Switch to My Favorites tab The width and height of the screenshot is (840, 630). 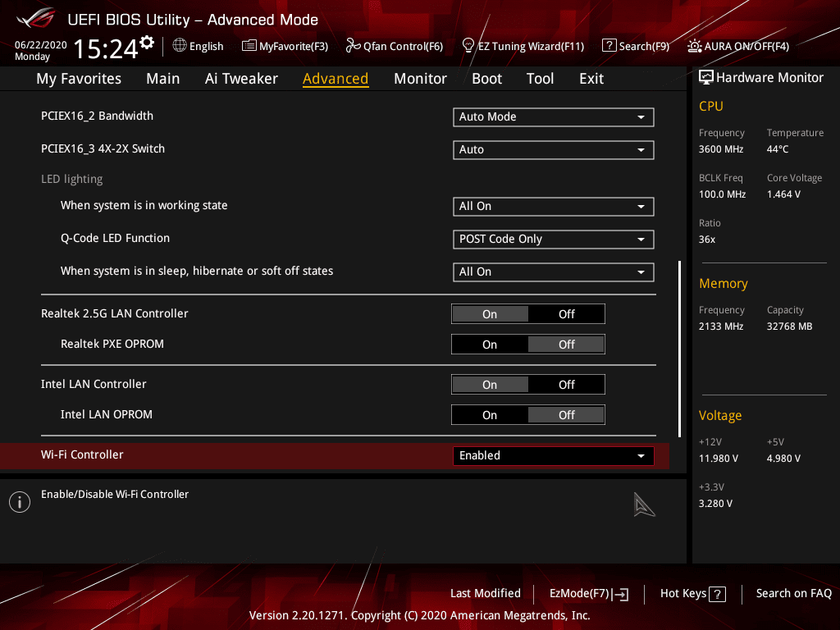[79, 79]
